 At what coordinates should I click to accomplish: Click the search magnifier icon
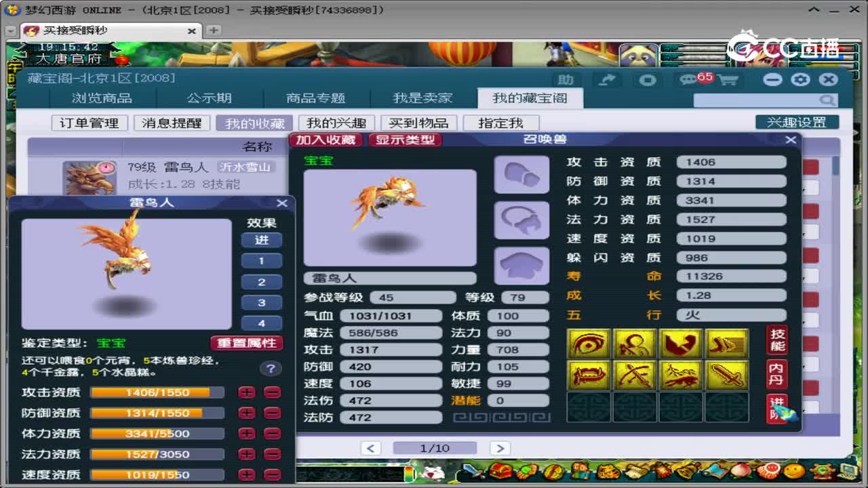[827, 100]
